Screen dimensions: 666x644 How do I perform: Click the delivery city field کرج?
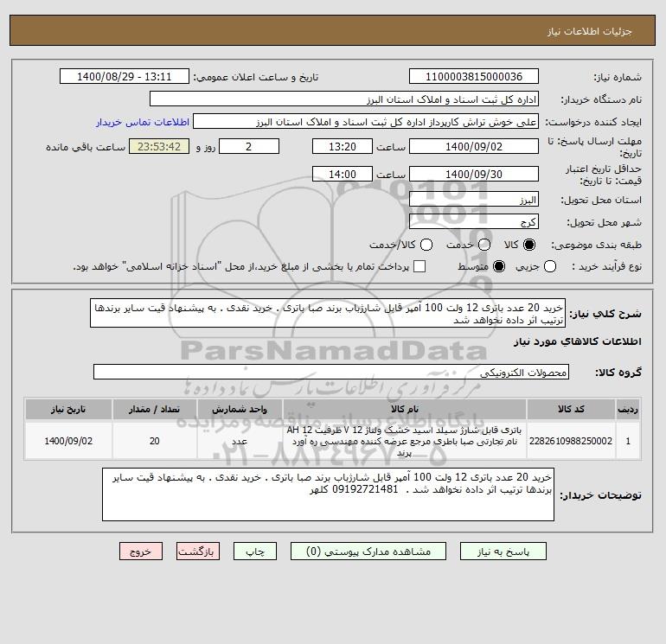click(x=474, y=221)
